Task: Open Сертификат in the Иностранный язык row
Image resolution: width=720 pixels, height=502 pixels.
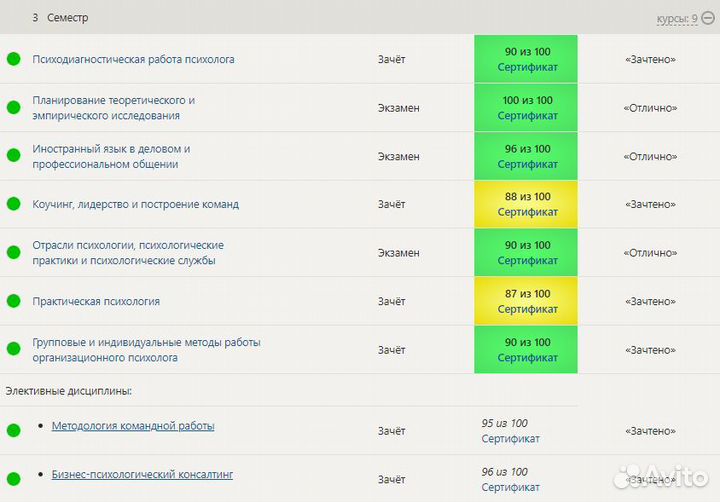Action: point(528,164)
